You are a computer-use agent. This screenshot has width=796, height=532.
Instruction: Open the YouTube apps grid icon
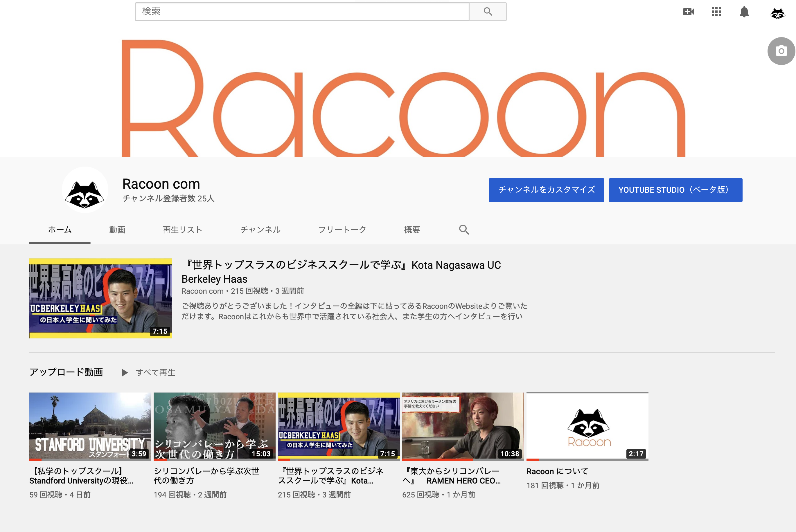(716, 12)
